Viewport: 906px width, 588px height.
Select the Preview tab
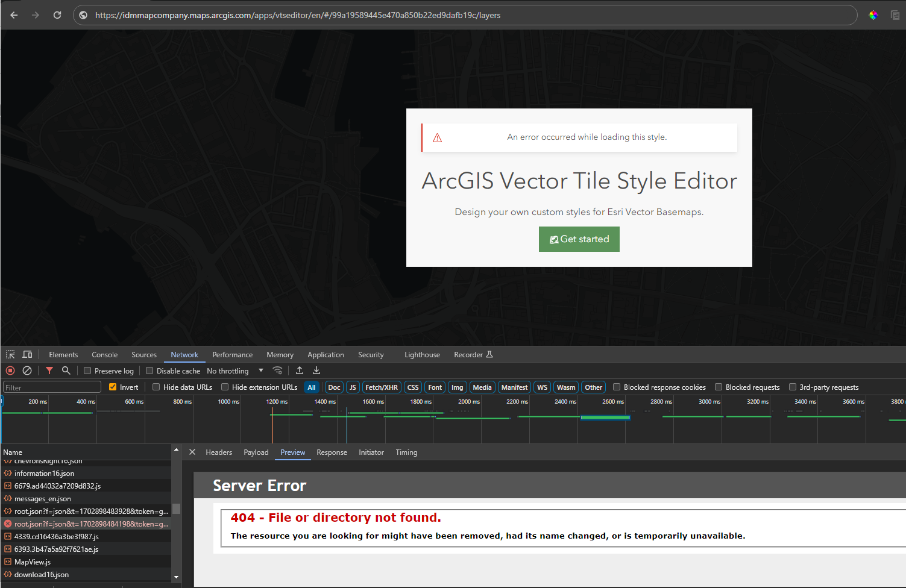293,452
